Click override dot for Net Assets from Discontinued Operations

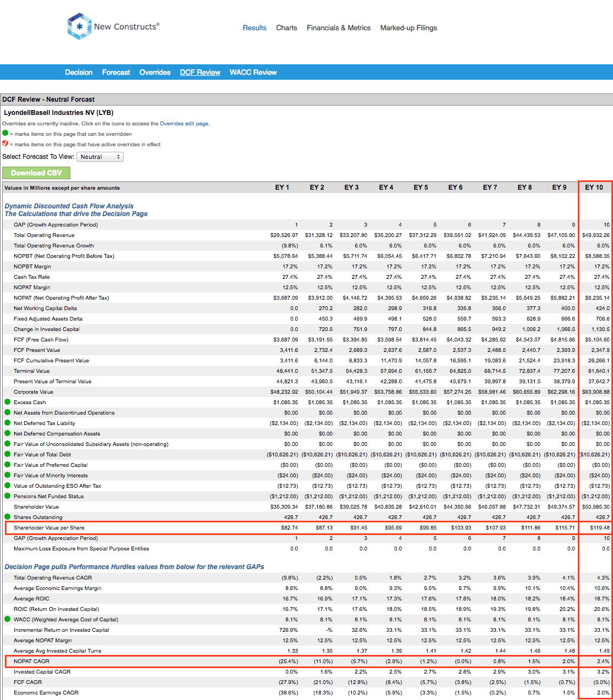7,412
